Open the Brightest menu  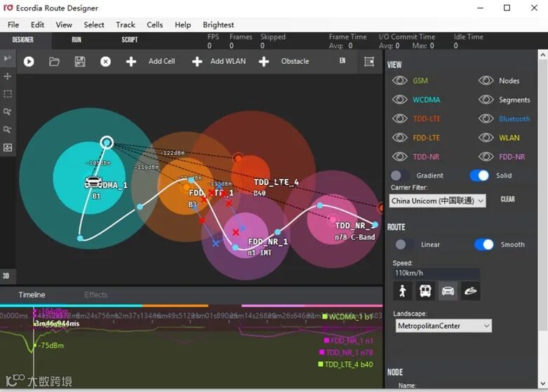pyautogui.click(x=218, y=25)
